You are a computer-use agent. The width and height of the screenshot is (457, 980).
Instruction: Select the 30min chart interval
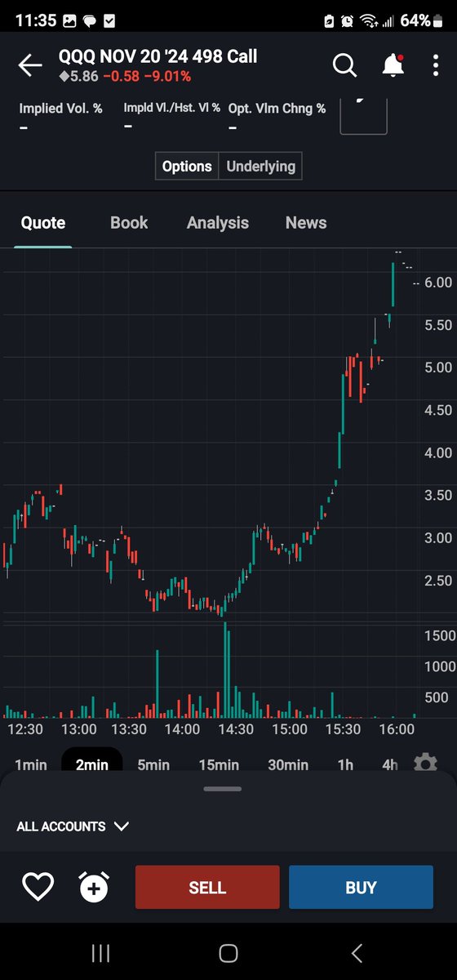coord(288,764)
